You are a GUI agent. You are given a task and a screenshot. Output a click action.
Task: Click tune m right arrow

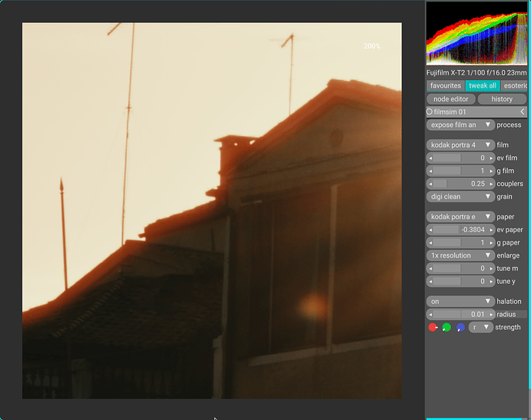pos(491,268)
